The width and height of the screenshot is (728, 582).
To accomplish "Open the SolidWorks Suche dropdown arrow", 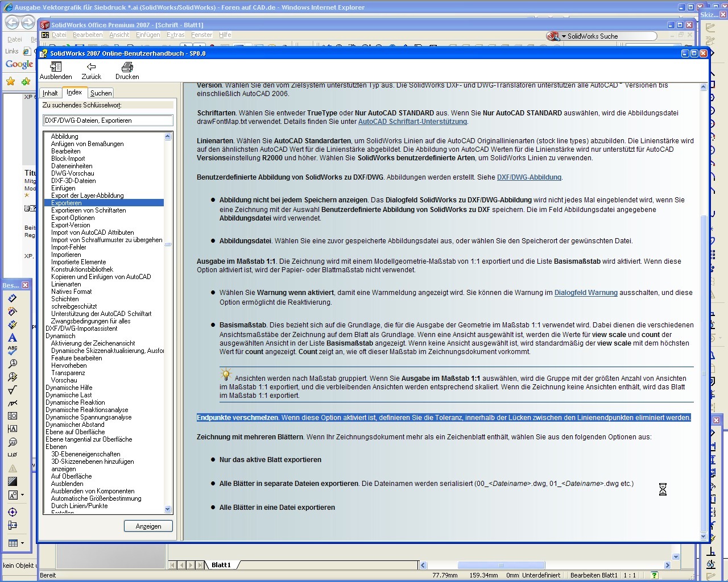I will click(564, 36).
